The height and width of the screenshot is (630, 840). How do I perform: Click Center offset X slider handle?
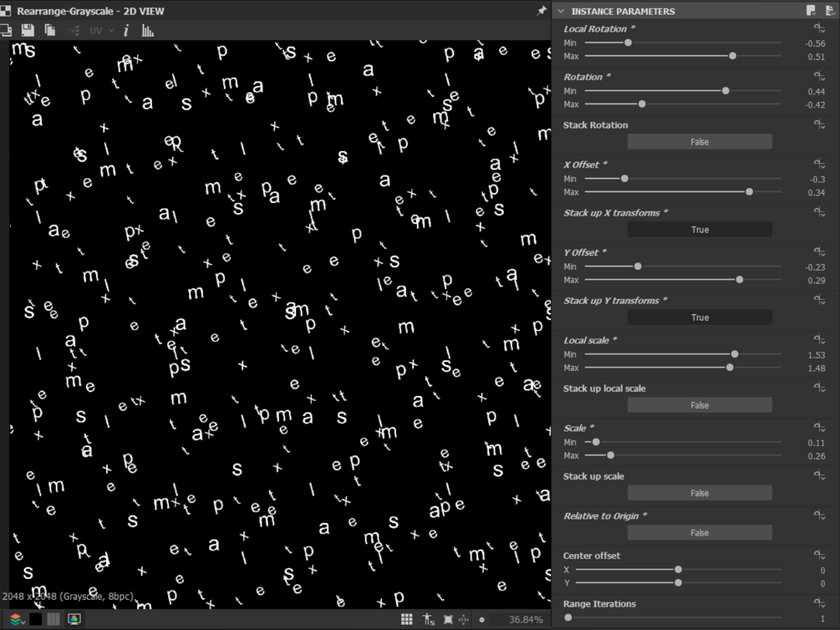coord(678,570)
